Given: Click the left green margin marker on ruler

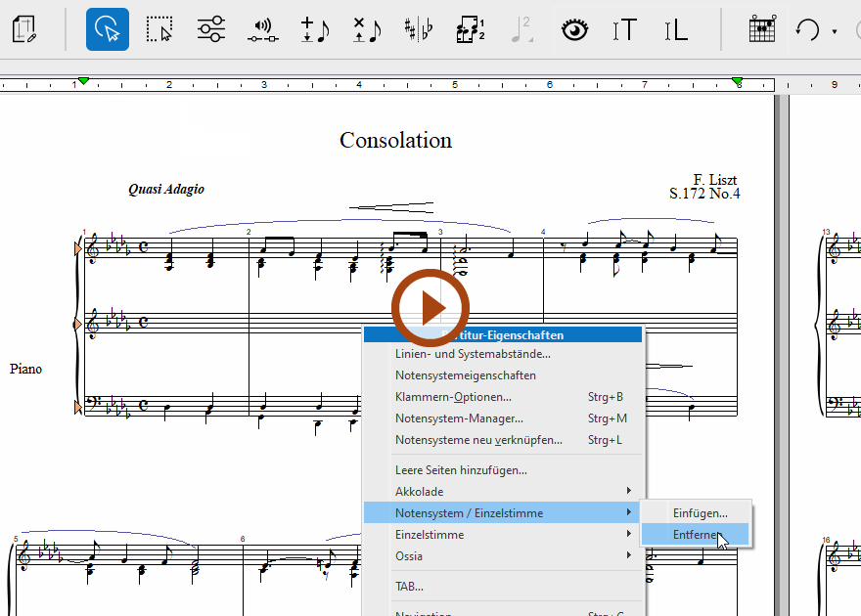Looking at the screenshot, I should tap(84, 81).
